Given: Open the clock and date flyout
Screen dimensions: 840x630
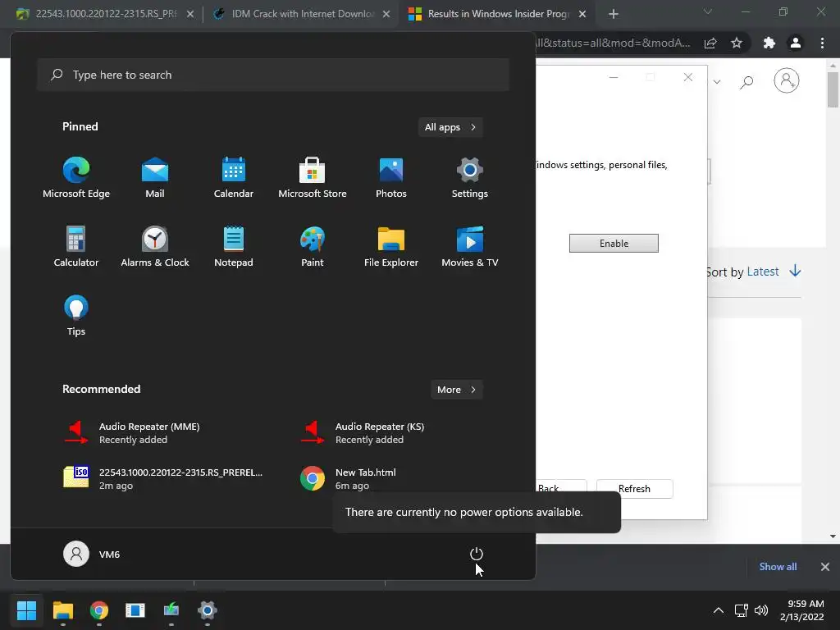Looking at the screenshot, I should coord(802,610).
